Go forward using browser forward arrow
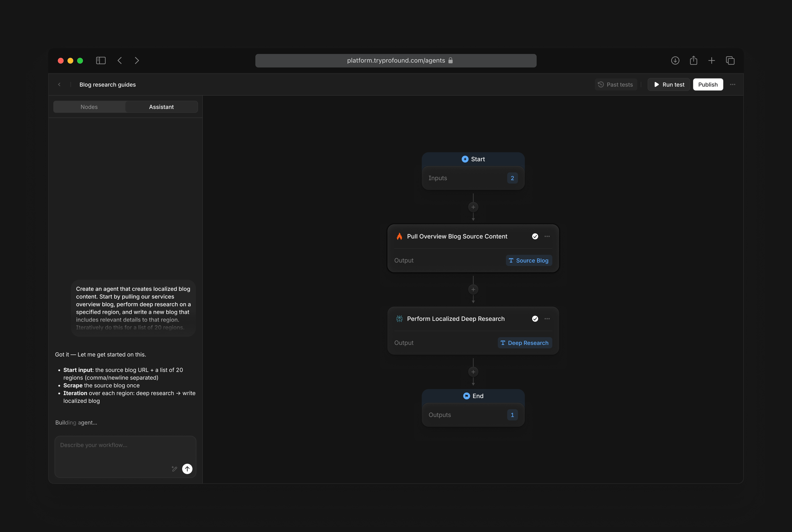This screenshot has height=532, width=792. click(137, 60)
